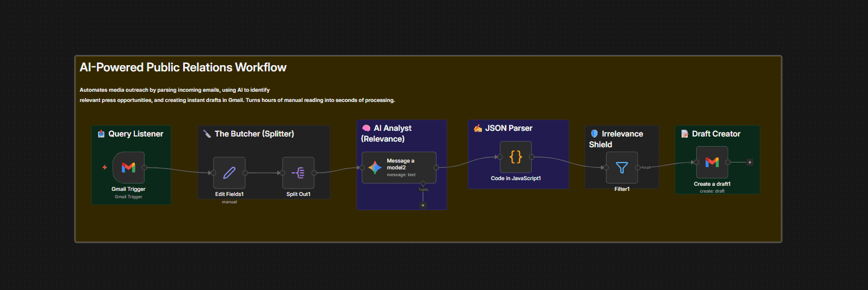Screen dimensions: 868x290
Task: Select the Edit Fields1 pencil node
Action: [229, 173]
